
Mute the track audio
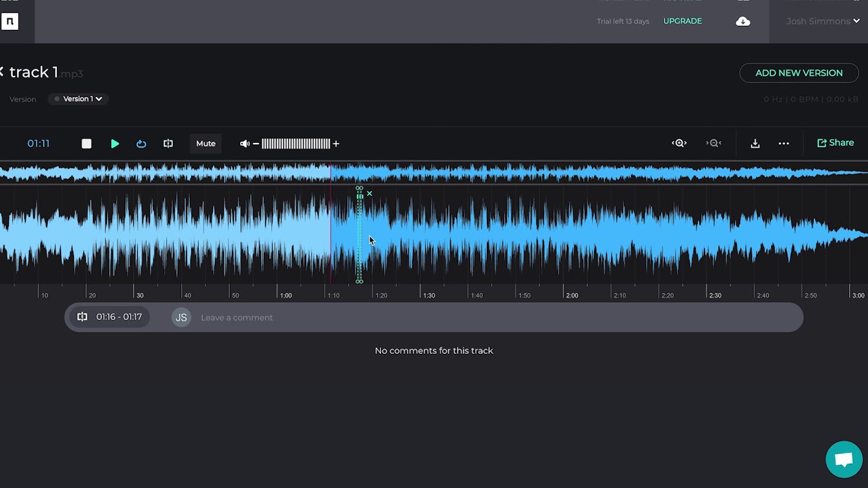[x=205, y=144]
